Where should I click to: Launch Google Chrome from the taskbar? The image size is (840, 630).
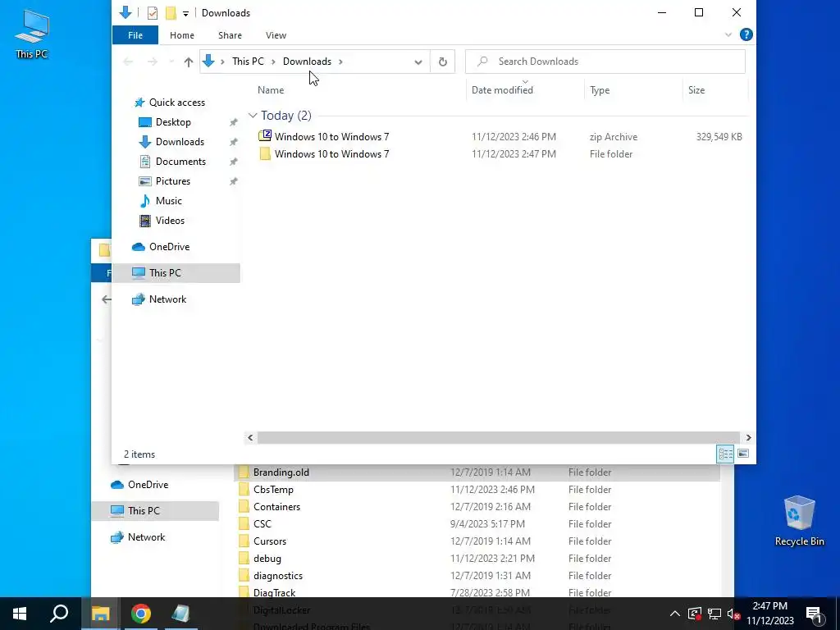click(x=140, y=614)
